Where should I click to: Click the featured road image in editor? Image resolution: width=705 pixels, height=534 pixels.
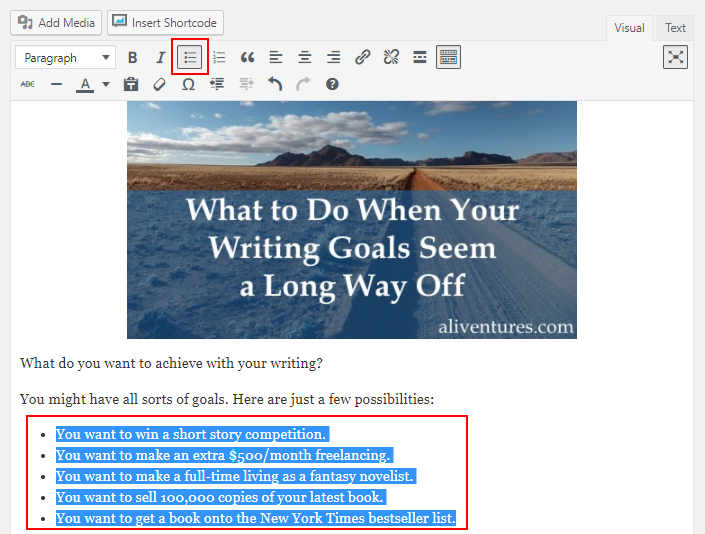coord(351,220)
